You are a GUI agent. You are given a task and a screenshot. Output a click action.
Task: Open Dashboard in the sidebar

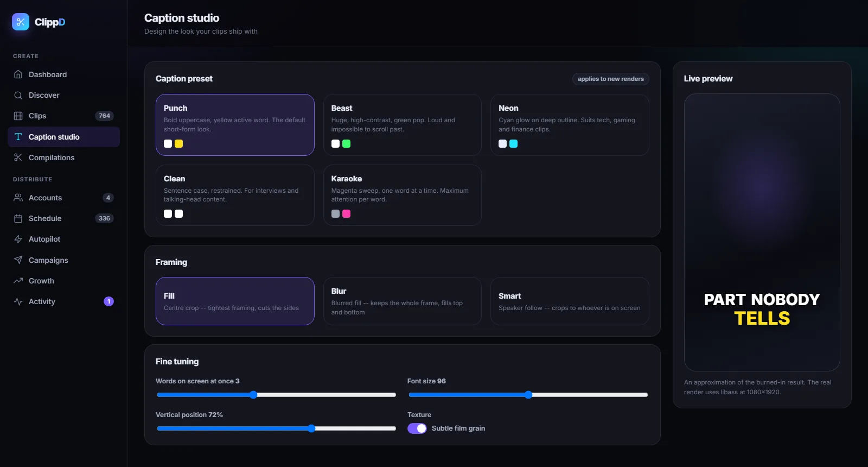63,74
